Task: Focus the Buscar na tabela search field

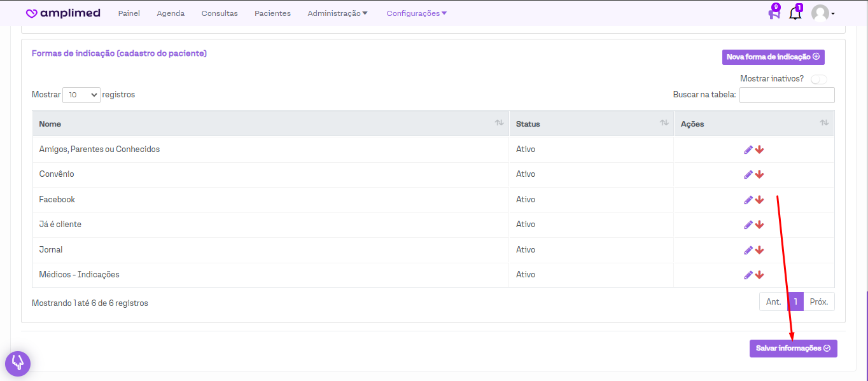Action: 787,95
